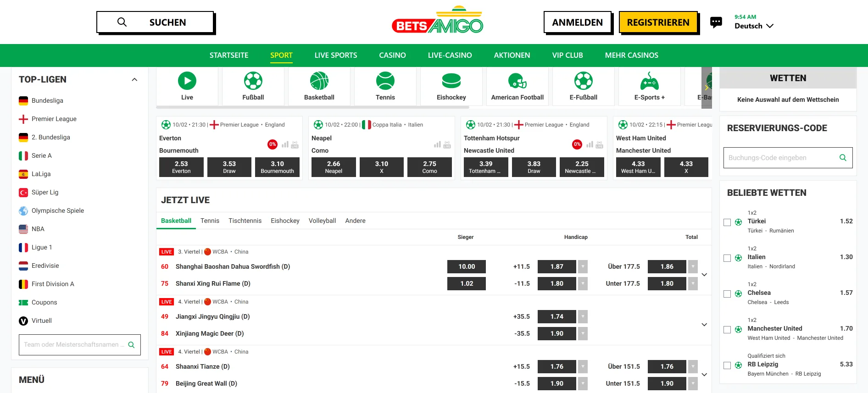Tick the Italien 1.30 bet checkbox

click(727, 258)
